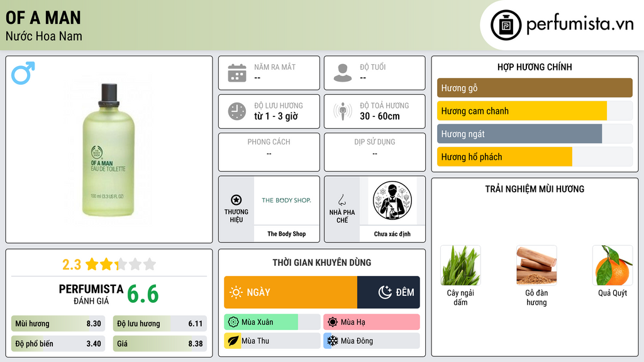Click the Mùa Hạ sun icon
The width and height of the screenshot is (644, 362).
[333, 322]
